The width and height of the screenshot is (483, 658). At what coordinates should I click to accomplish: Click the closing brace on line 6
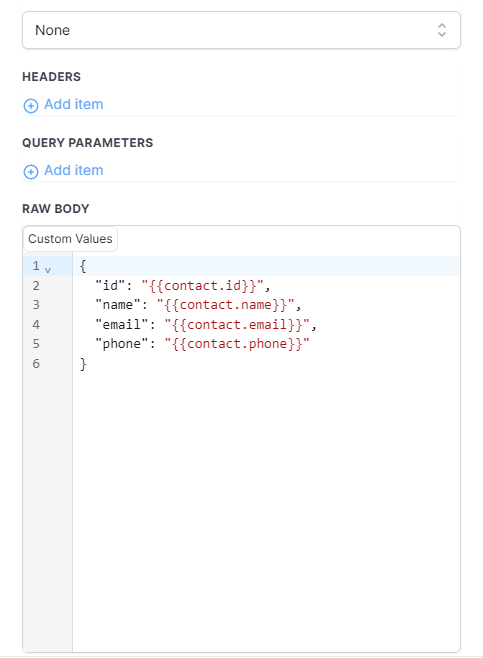pyautogui.click(x=83, y=364)
